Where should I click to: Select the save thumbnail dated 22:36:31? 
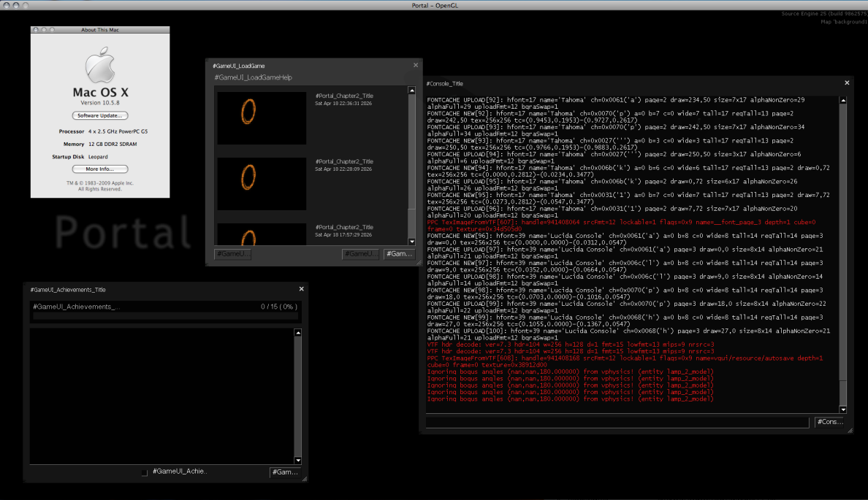coord(262,118)
